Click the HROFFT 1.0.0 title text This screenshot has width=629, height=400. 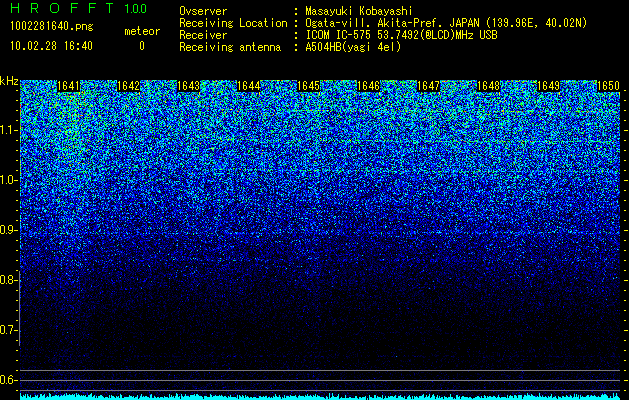coord(79,8)
